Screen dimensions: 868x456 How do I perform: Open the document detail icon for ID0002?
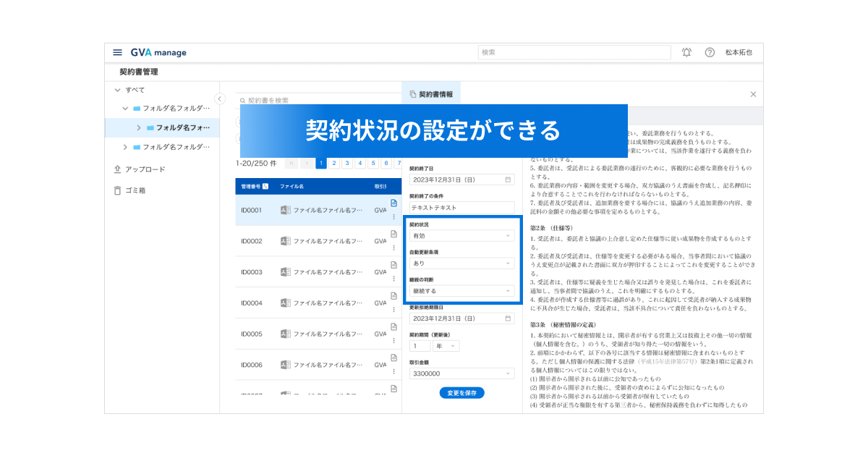point(393,235)
